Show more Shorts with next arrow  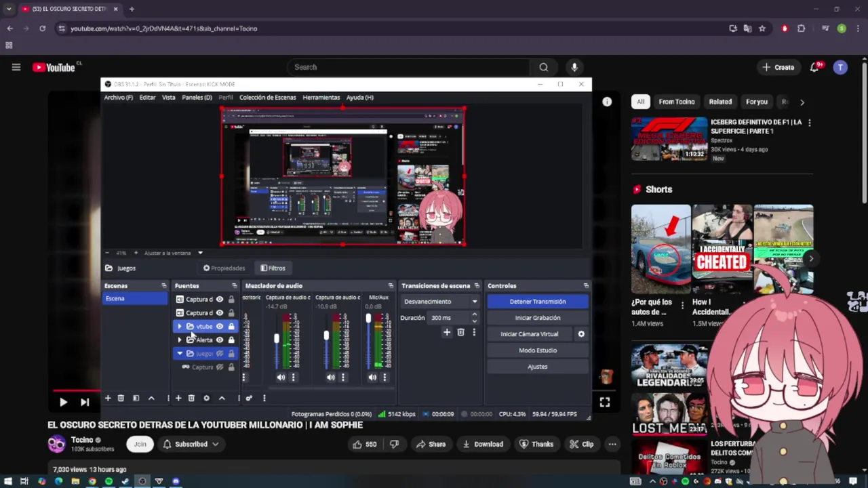811,258
